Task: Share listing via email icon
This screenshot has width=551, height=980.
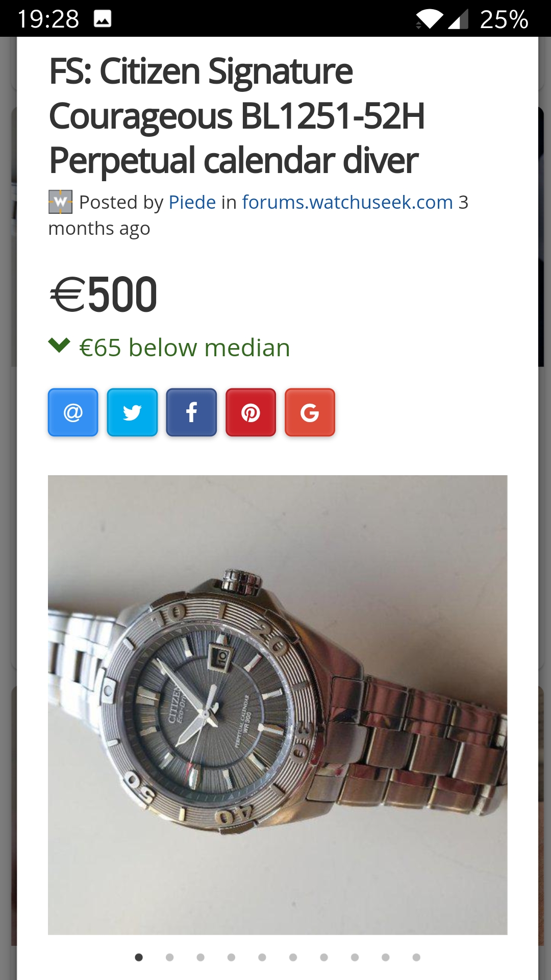Action: 73,412
